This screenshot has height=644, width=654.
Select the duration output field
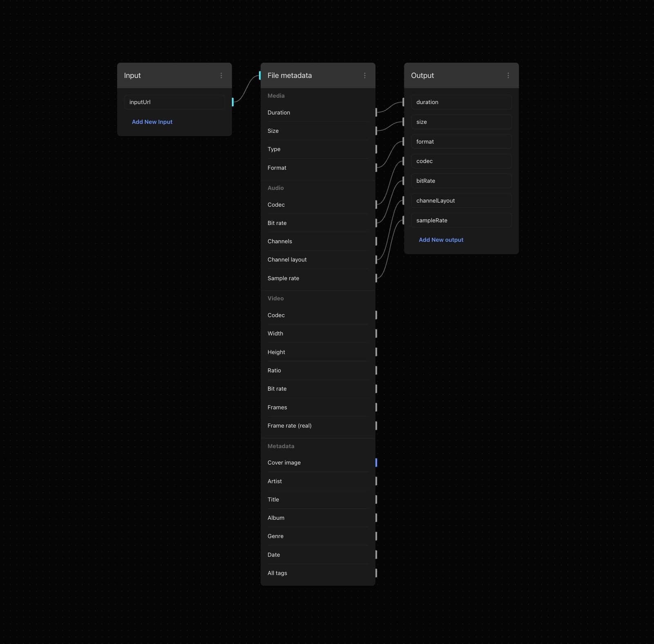[x=461, y=102]
